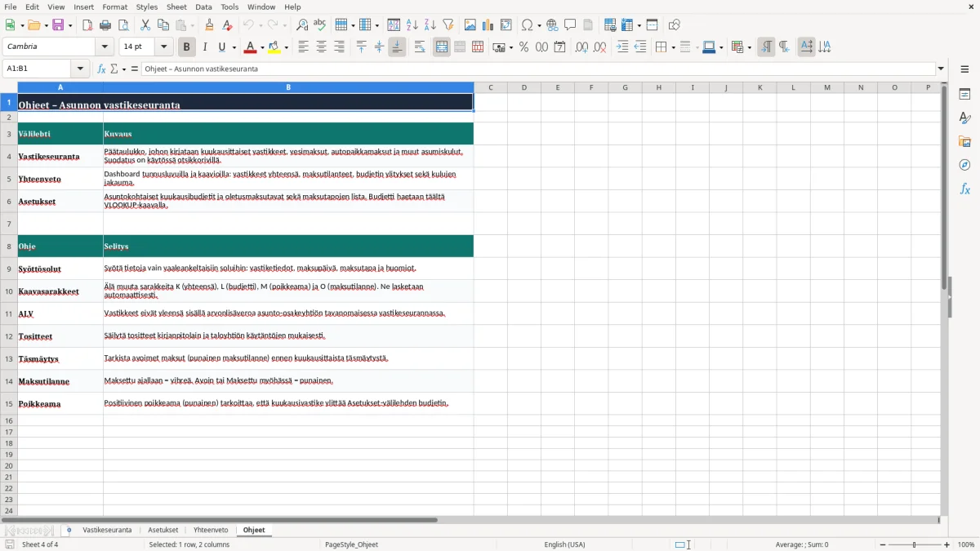This screenshot has height=551, width=980.
Task: Switch to the Vastikeseuranta sheet tab
Action: pos(107,531)
